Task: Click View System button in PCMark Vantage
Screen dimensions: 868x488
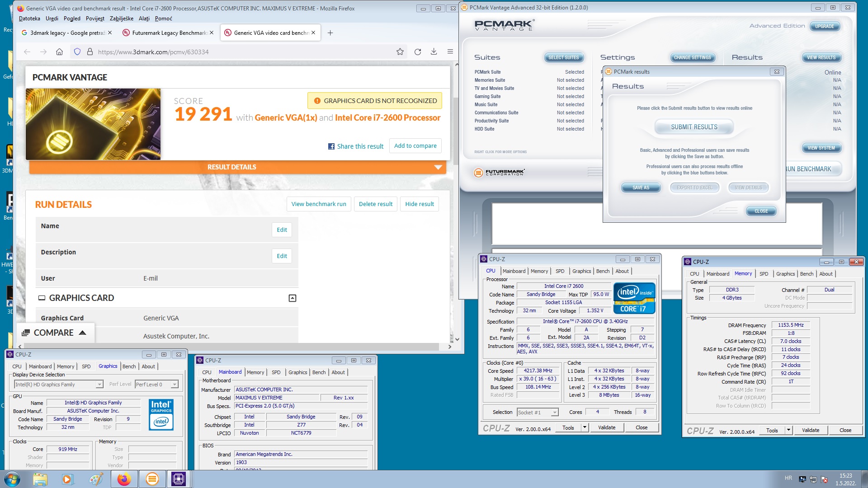Action: [x=821, y=148]
